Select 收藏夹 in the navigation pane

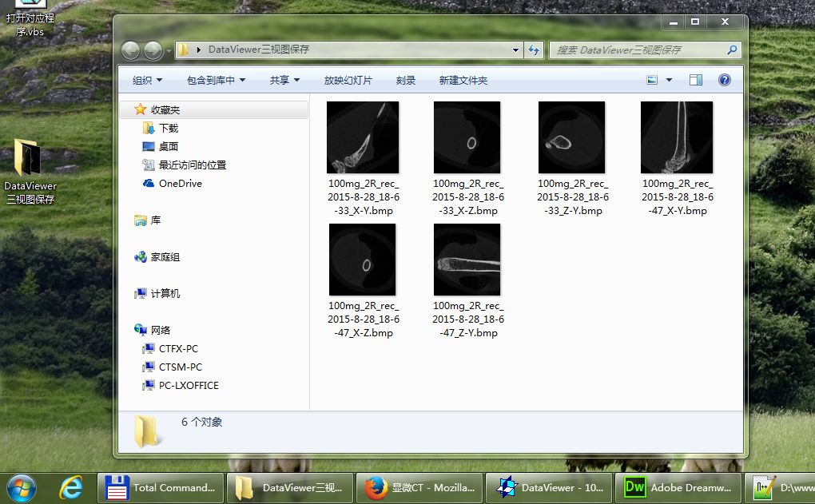click(214, 109)
